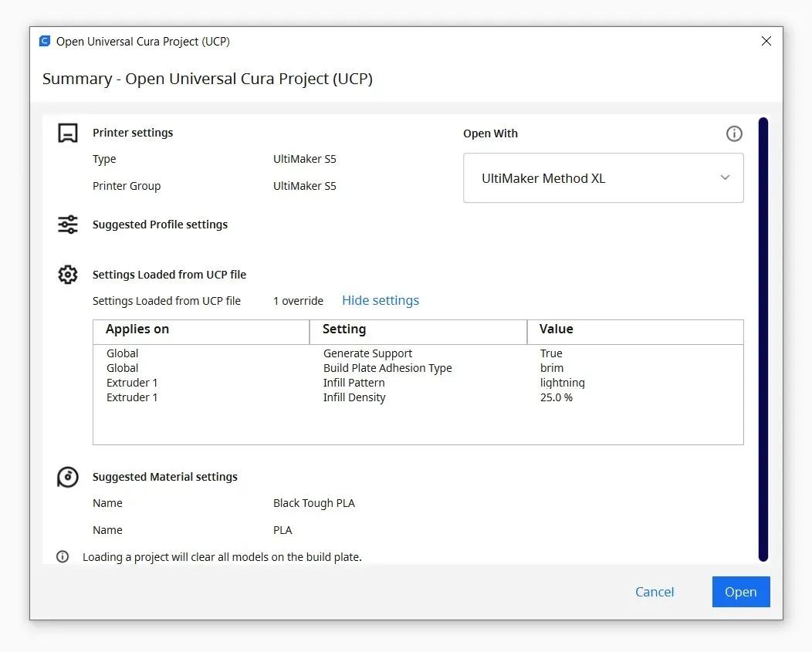Click the Cancel button

pyautogui.click(x=655, y=591)
